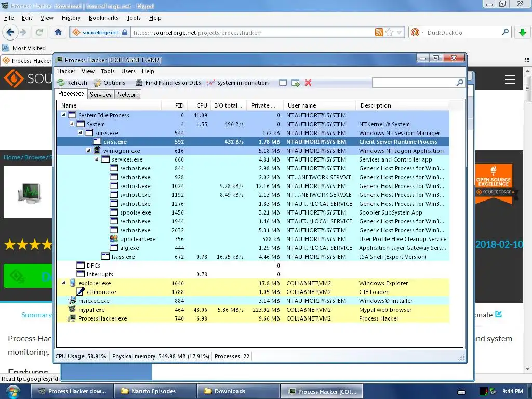The width and height of the screenshot is (532, 399).
Task: Select the spoolsv.exe process row
Action: tap(253, 212)
